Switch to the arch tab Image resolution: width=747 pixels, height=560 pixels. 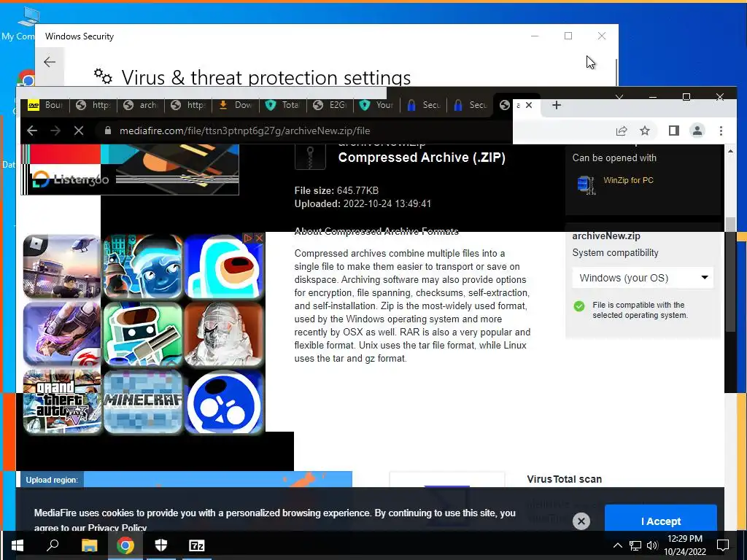[x=140, y=105]
